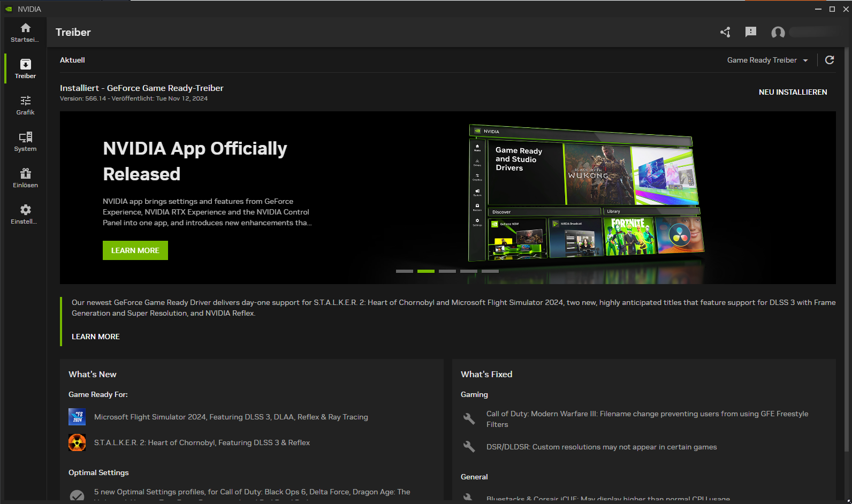
Task: Click wrench icon beside DSR/DLDSR fix
Action: (469, 446)
